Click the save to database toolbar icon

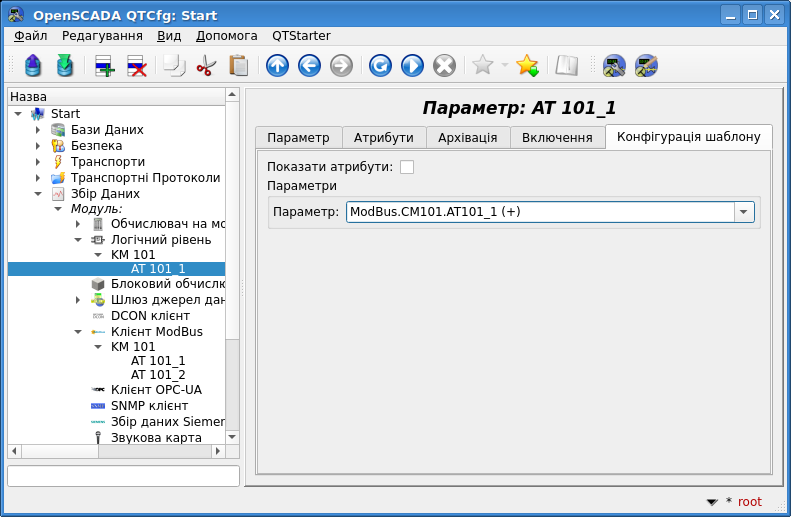pos(65,66)
